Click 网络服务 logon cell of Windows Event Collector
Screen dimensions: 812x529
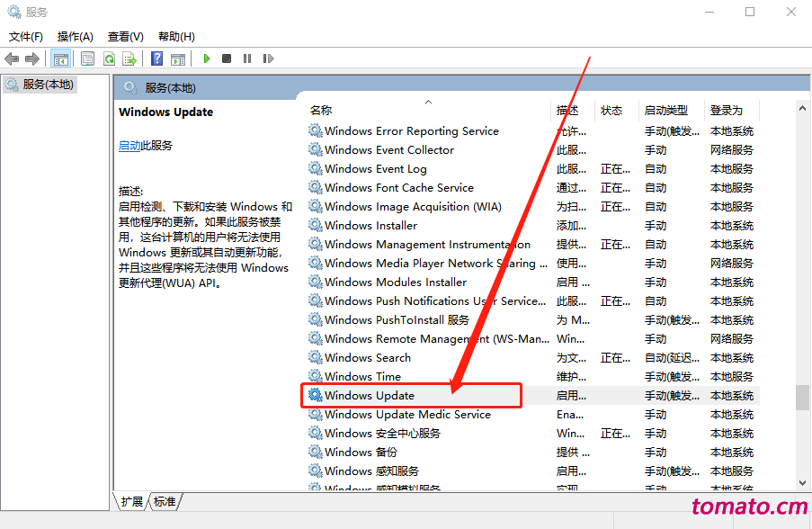732,149
